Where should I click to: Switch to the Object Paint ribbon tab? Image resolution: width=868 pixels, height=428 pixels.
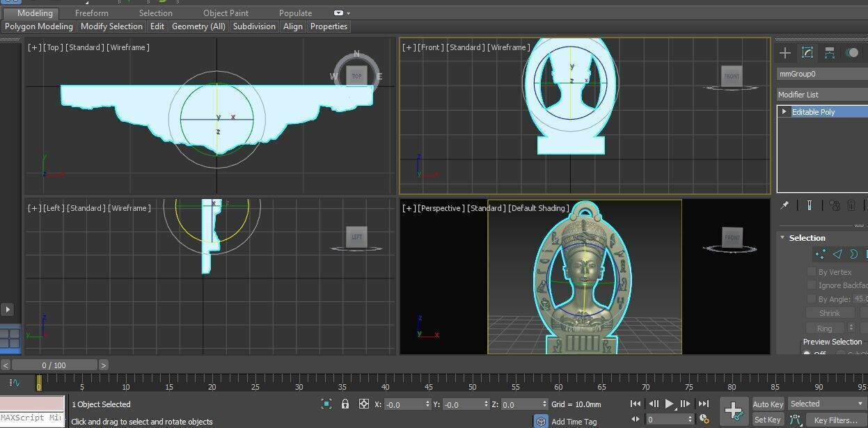pyautogui.click(x=226, y=13)
